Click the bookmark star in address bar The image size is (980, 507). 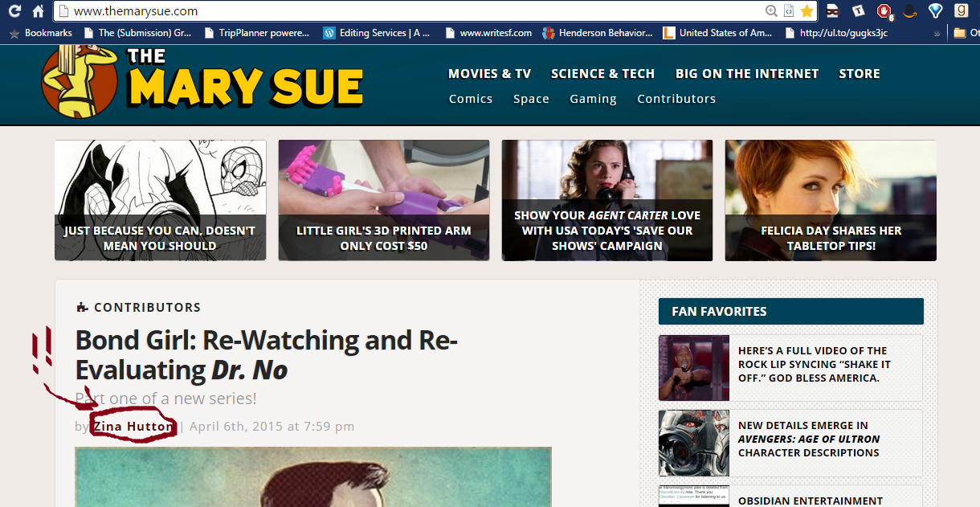point(806,11)
